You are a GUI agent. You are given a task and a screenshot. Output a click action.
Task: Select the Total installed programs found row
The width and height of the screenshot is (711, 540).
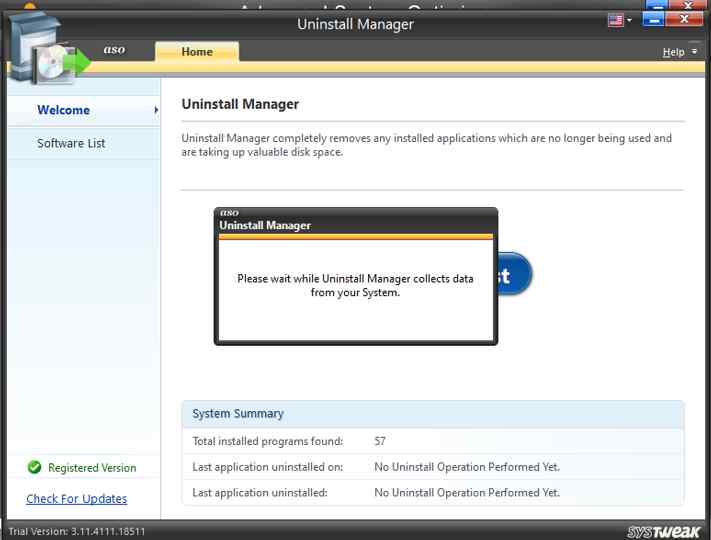pyautogui.click(x=433, y=441)
